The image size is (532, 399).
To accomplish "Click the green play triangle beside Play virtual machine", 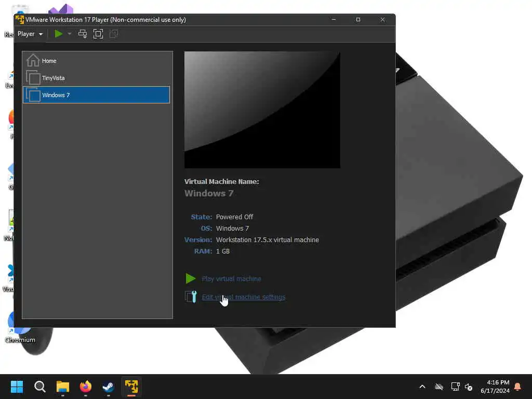I will [x=190, y=278].
